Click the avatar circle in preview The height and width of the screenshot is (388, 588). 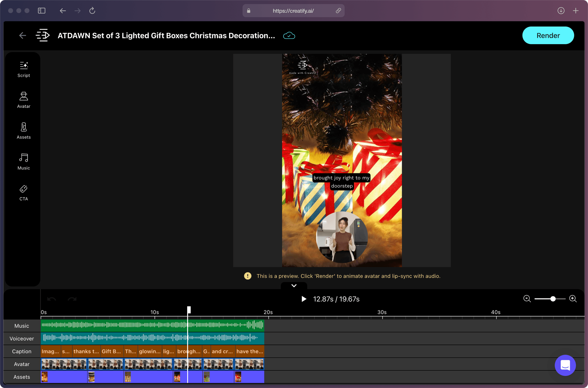(x=342, y=237)
